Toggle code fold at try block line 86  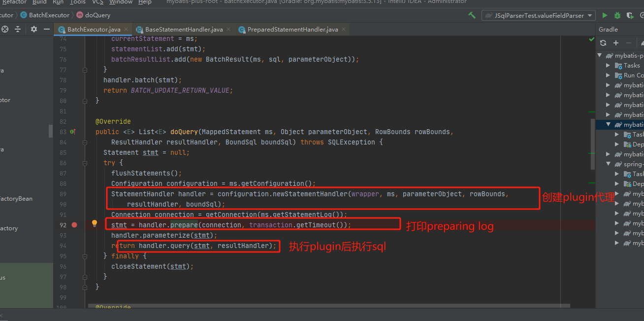click(85, 163)
